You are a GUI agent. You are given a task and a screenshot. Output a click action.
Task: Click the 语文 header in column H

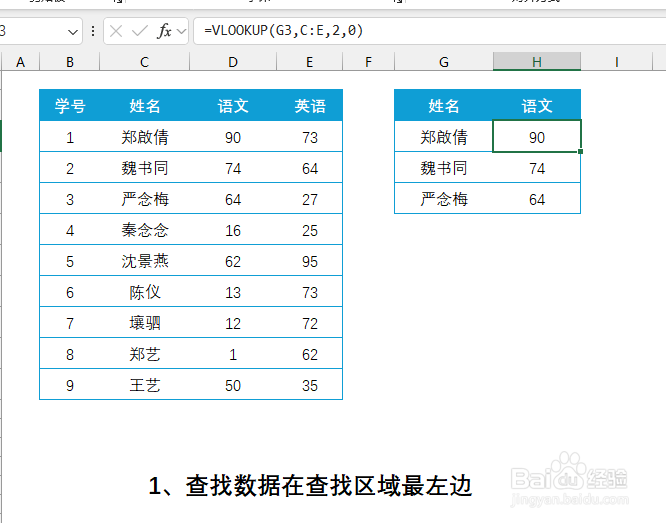(537, 105)
